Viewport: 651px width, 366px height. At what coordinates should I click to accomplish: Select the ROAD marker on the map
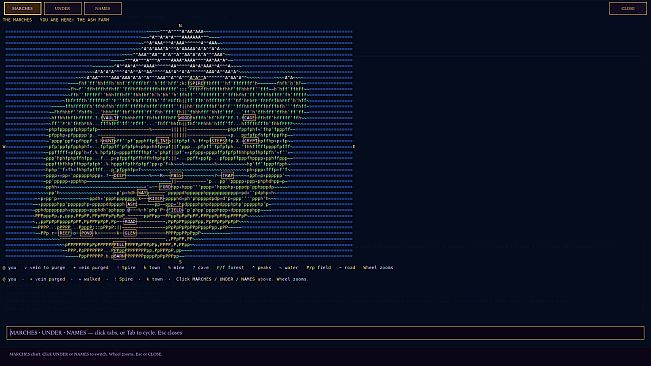tap(130, 222)
